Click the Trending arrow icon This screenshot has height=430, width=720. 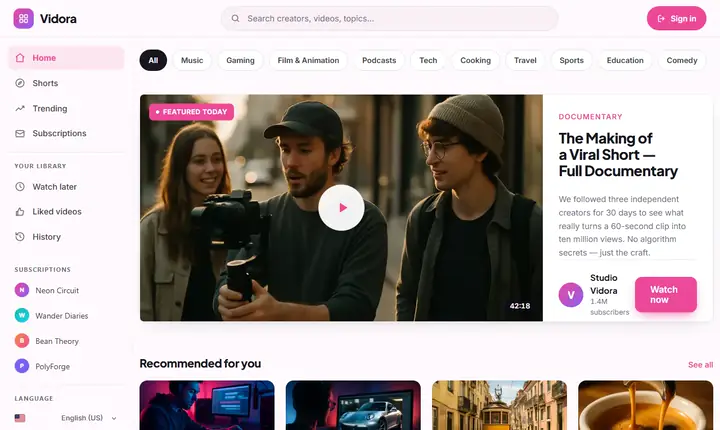tap(20, 108)
